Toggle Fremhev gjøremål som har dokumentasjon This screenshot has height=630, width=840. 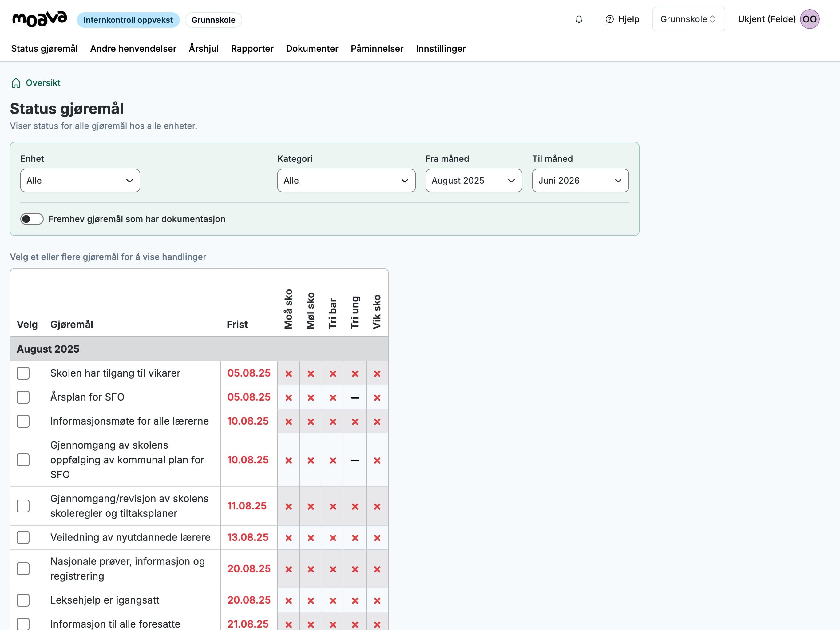[x=32, y=219]
